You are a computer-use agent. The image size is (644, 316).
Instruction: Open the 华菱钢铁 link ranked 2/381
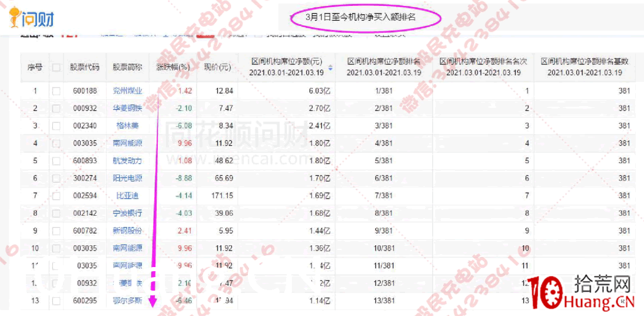click(x=127, y=108)
